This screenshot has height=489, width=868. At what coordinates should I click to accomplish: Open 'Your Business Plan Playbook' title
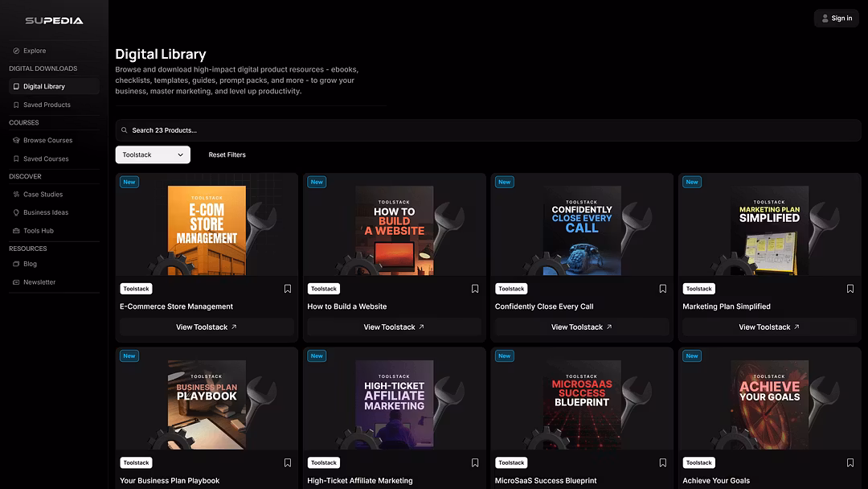[x=170, y=481]
